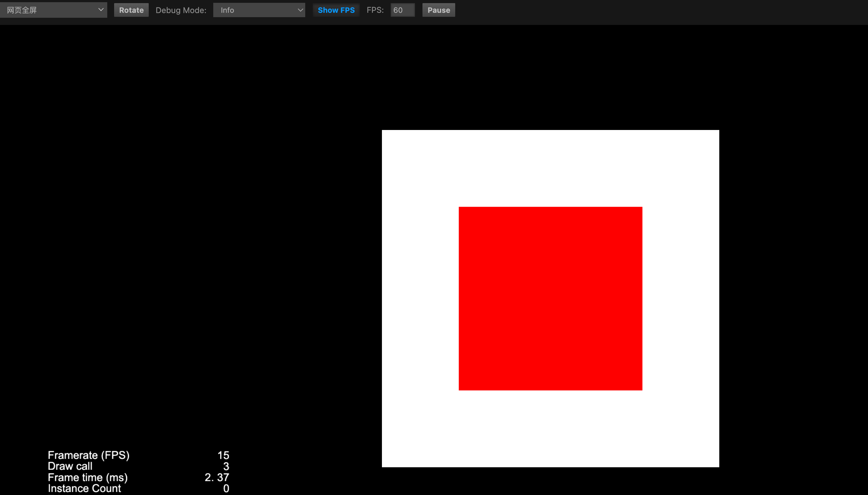Click the Frame time (ms) stat label

pos(87,477)
